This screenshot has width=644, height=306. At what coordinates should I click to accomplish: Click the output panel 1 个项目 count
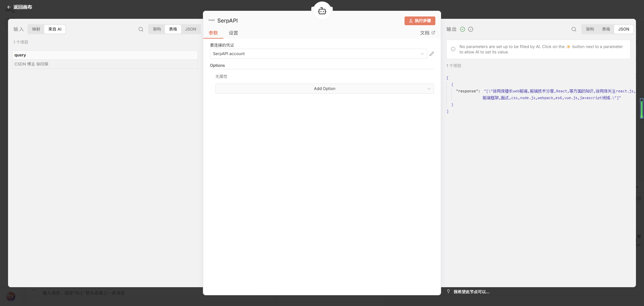click(453, 66)
